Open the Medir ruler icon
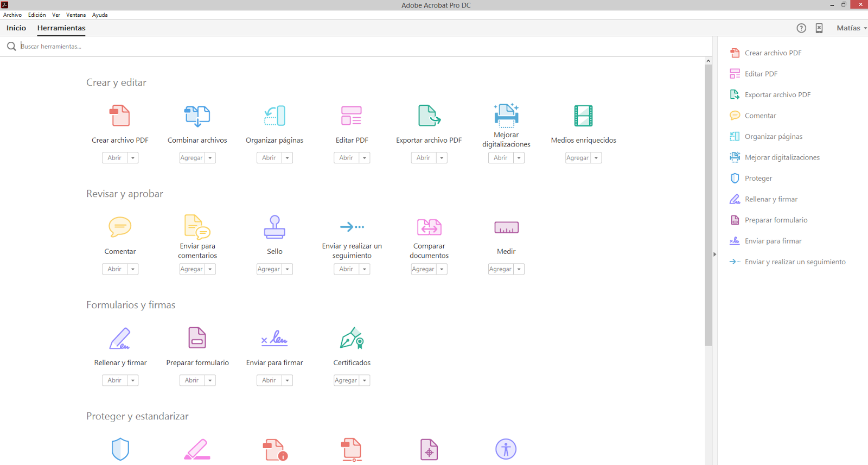The width and height of the screenshot is (868, 465). pyautogui.click(x=506, y=227)
